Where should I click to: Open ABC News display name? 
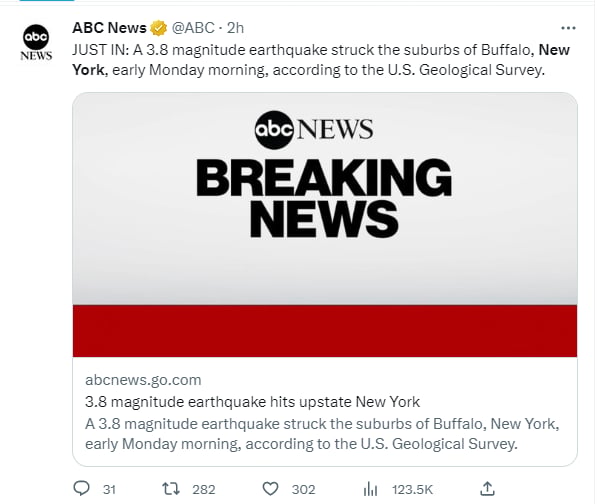point(110,28)
